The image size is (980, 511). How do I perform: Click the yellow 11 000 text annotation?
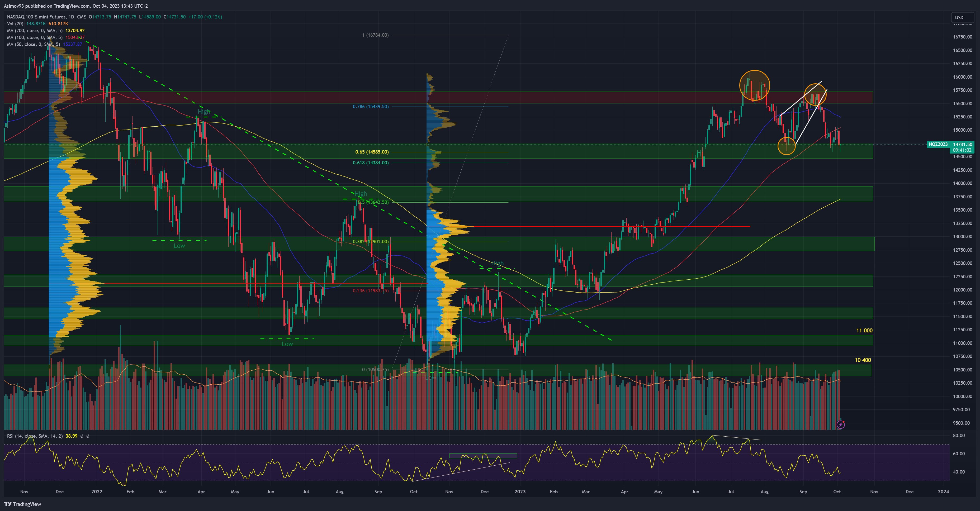[864, 330]
